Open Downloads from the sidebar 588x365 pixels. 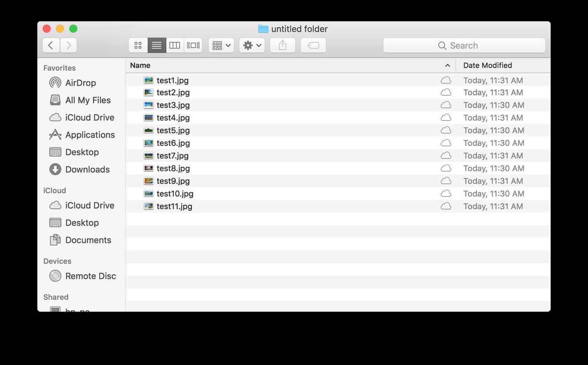[87, 169]
